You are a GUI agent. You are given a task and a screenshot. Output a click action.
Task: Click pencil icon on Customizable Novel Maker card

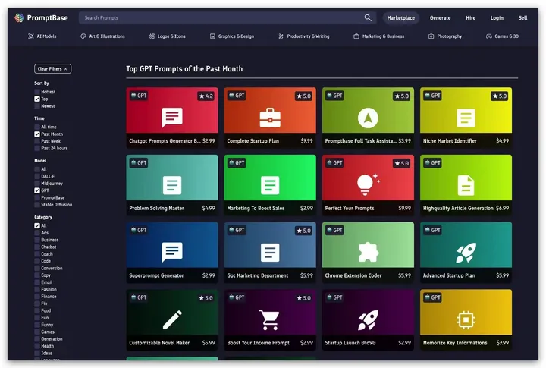pyautogui.click(x=172, y=319)
